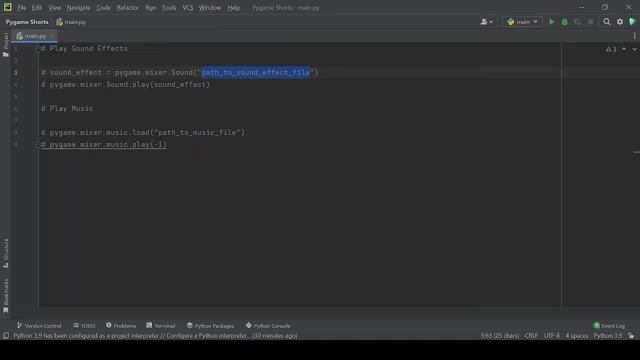Change file encoding UTF-8
The width and height of the screenshot is (640, 360).
click(551, 336)
